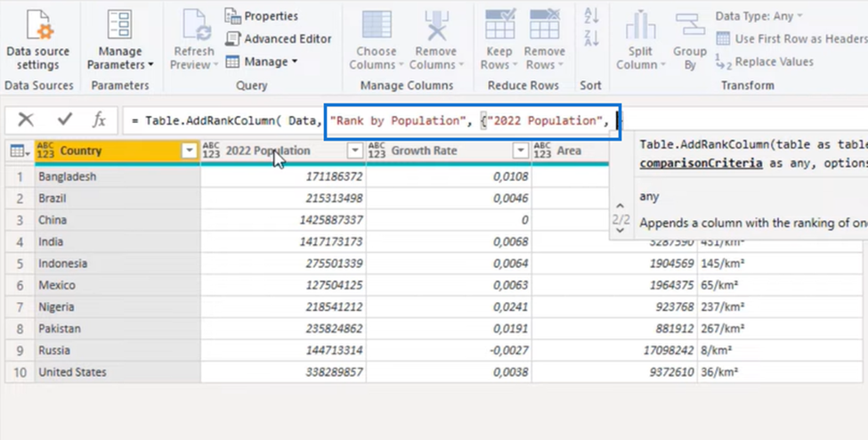The height and width of the screenshot is (440, 868).
Task: Expand Keep Rows dropdown label
Action: pos(499,58)
